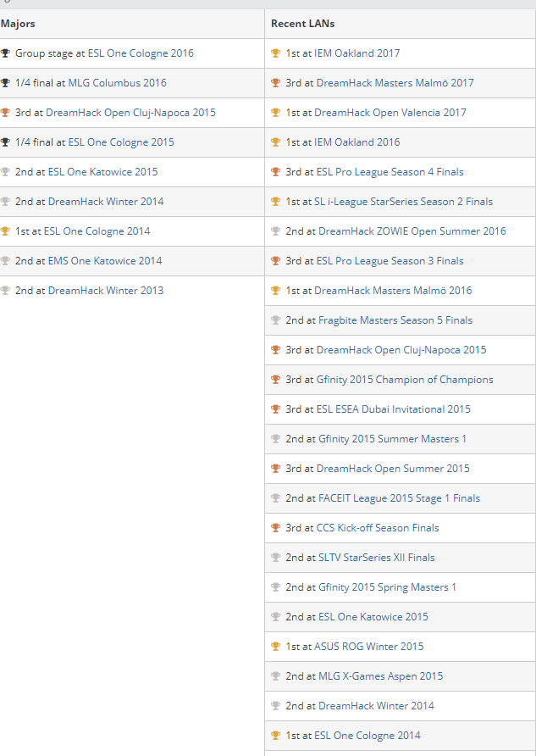Image resolution: width=536 pixels, height=756 pixels.
Task: Click silver trophy beside EMS One Katowice 2014
Action: 5,260
